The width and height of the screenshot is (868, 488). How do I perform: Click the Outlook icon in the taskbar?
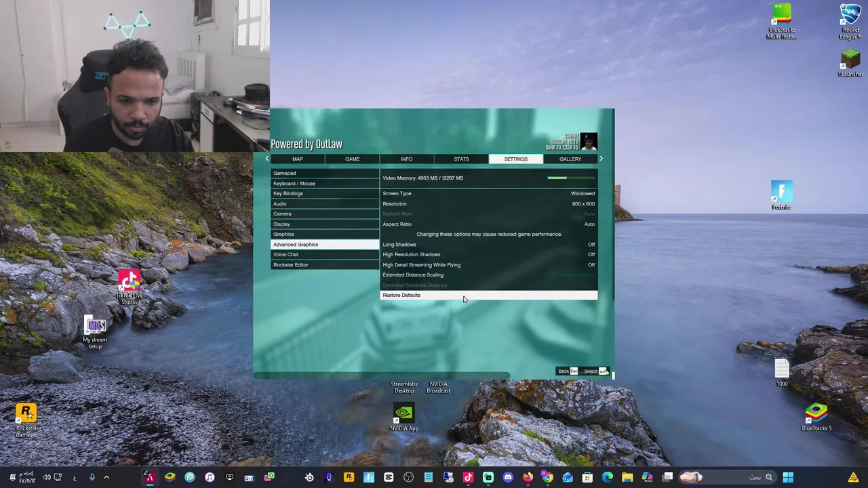[568, 477]
